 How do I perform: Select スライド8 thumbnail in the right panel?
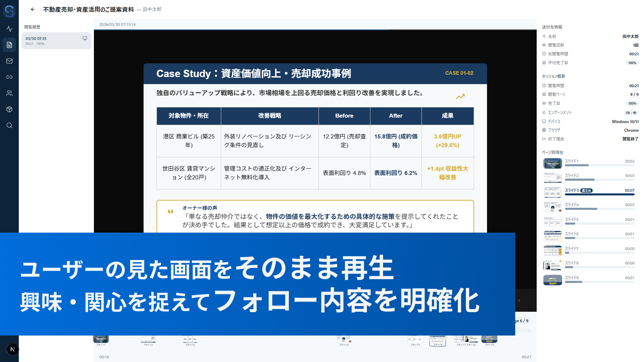[x=552, y=265]
